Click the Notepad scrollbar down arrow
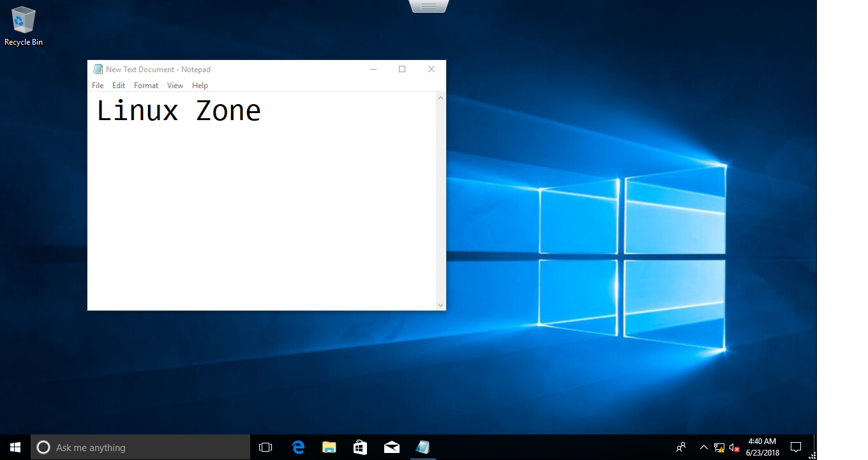This screenshot has height=460, width=868. (x=440, y=305)
